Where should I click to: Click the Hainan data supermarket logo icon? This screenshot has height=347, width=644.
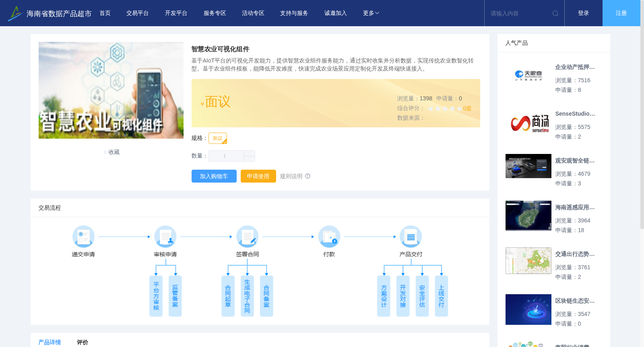tap(15, 13)
